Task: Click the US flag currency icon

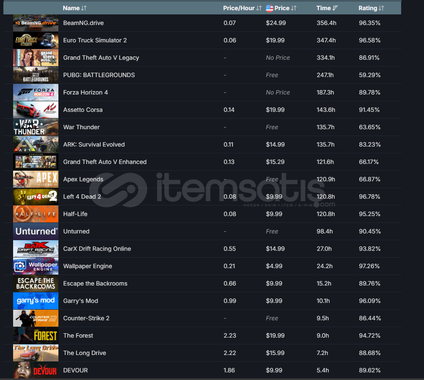Action: click(269, 8)
